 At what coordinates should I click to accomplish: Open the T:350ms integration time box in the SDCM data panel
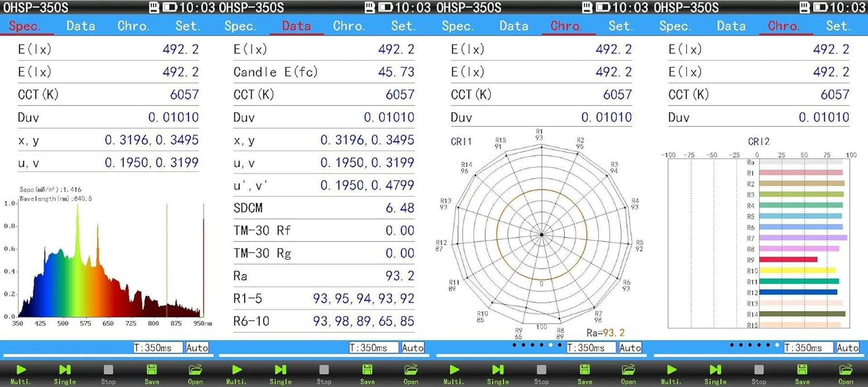pos(373,347)
